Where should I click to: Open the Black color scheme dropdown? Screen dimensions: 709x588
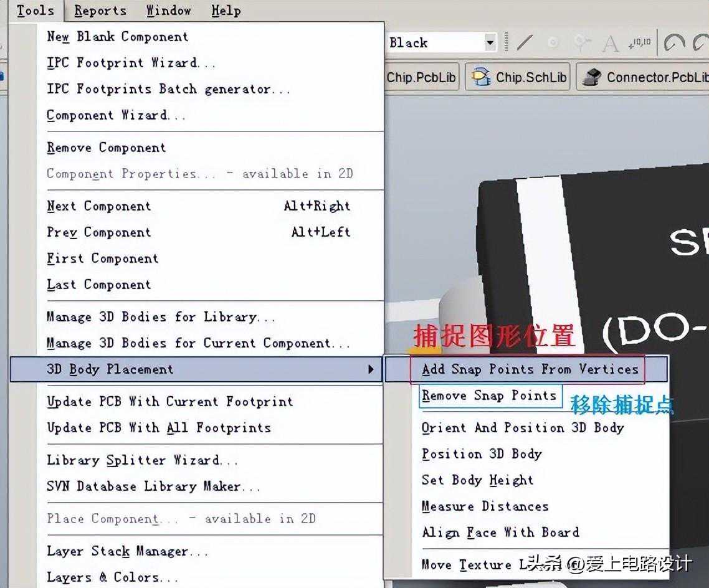pyautogui.click(x=490, y=42)
